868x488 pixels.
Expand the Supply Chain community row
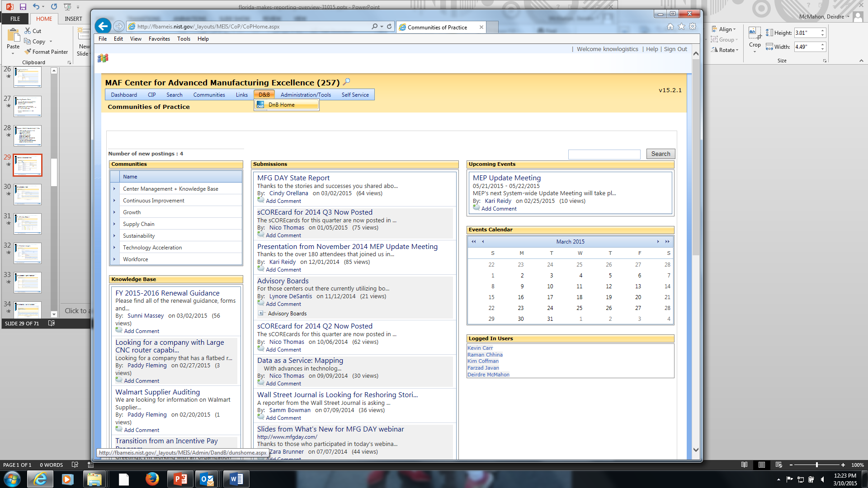tap(114, 224)
